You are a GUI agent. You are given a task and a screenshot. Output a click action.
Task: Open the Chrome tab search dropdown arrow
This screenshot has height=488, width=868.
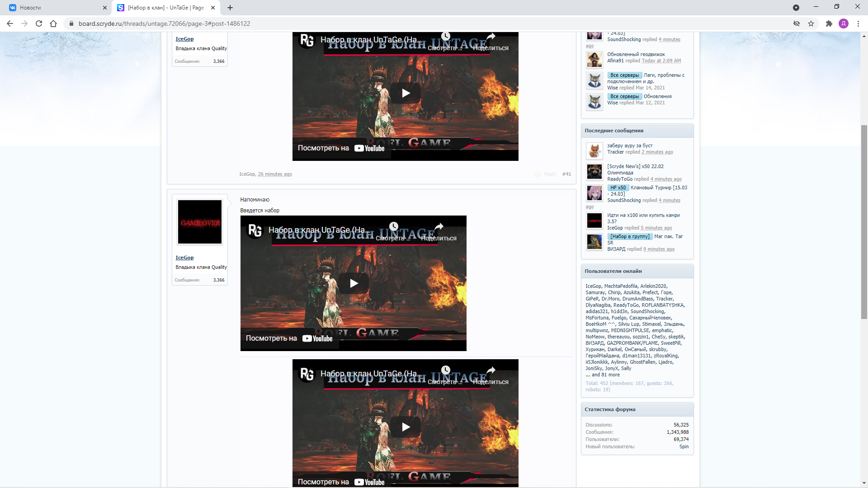[x=796, y=8]
